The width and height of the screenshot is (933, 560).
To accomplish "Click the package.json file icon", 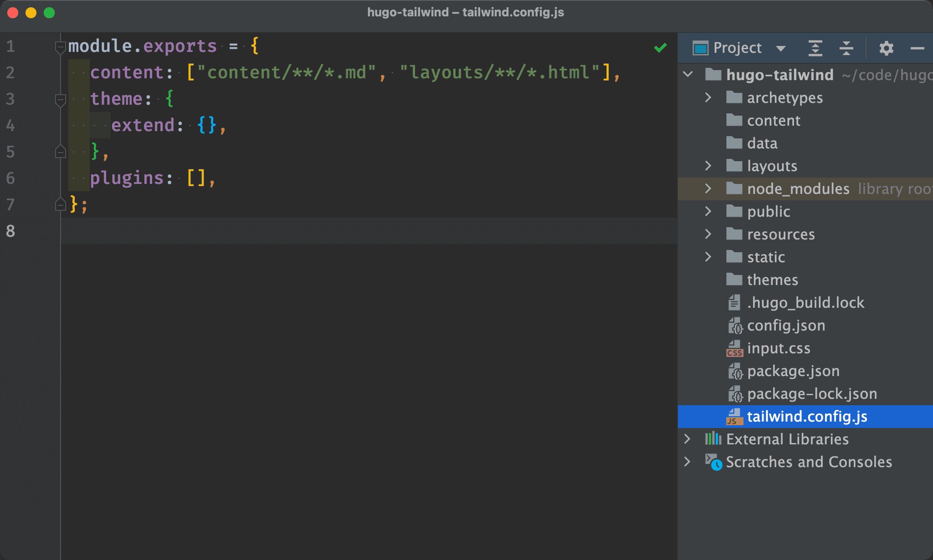I will (x=735, y=371).
